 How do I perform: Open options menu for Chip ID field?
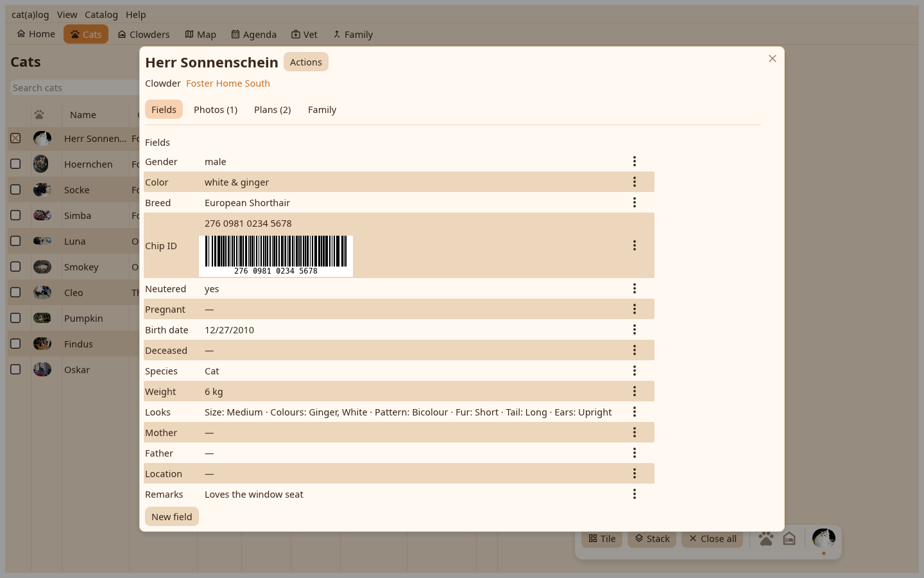634,245
